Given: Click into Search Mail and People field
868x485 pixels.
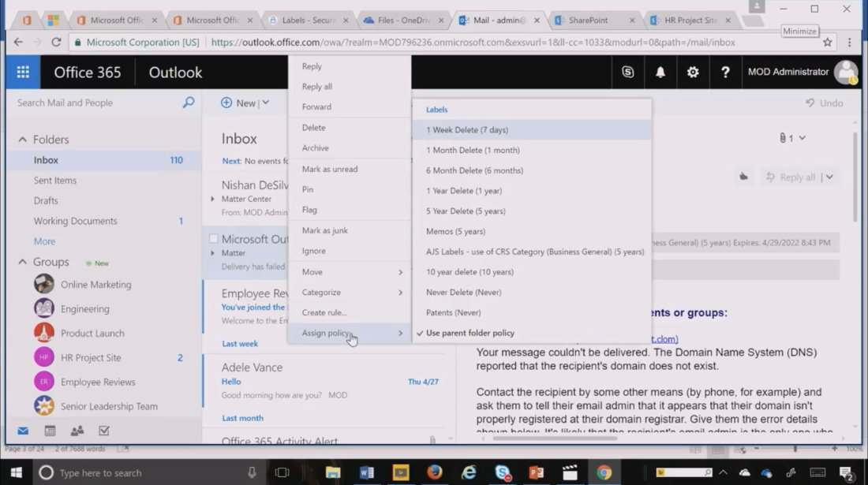Looking at the screenshot, I should click(x=95, y=103).
